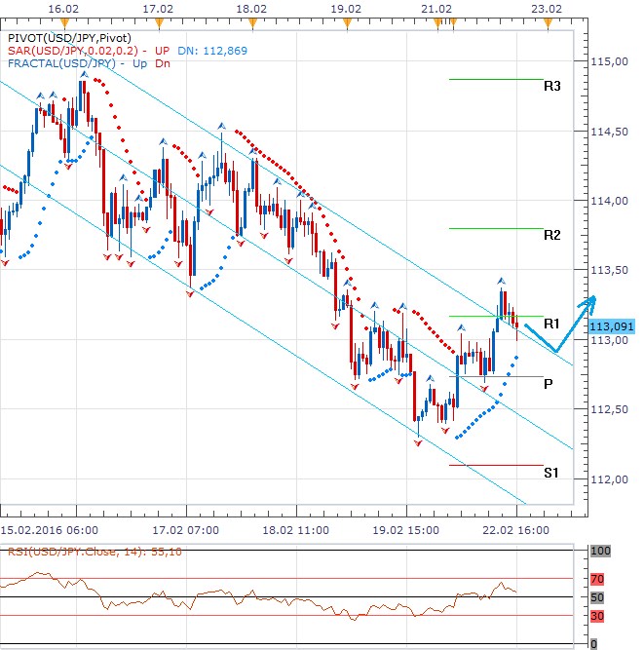
Task: Click the up fractal arrow above the 22.02 peak
Action: (x=502, y=280)
